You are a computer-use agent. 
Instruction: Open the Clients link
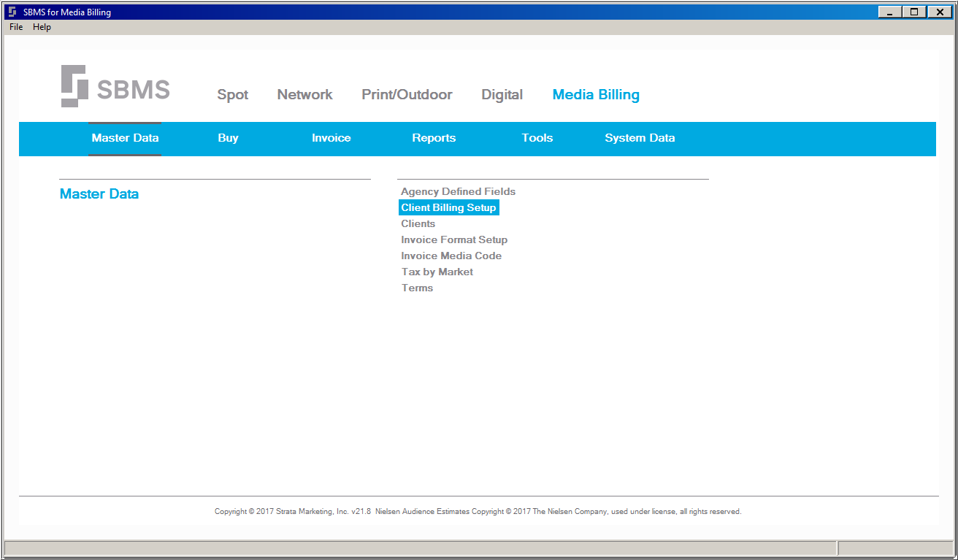(x=418, y=223)
